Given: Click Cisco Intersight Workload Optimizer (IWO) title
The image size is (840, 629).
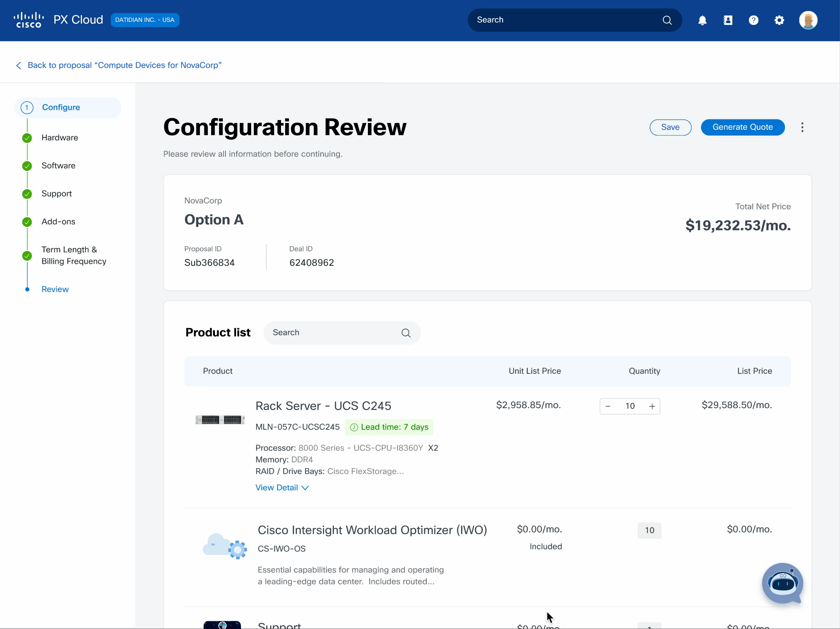Looking at the screenshot, I should [x=372, y=530].
